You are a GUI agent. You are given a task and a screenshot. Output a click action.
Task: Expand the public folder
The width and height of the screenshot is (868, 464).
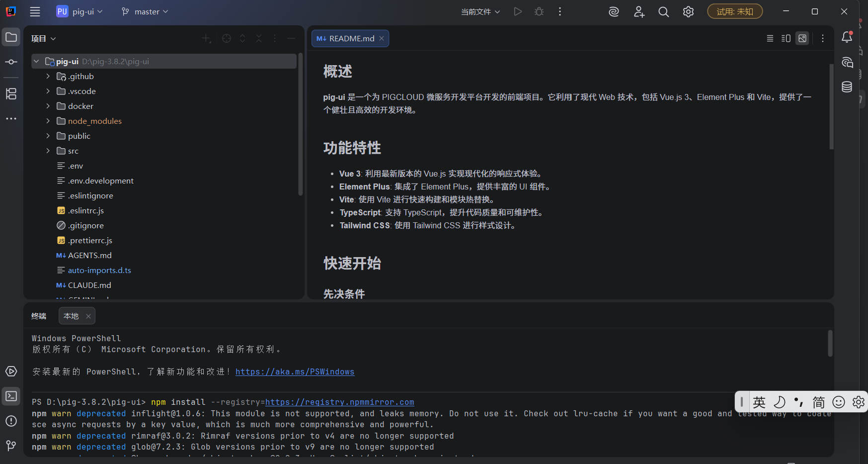pyautogui.click(x=48, y=136)
